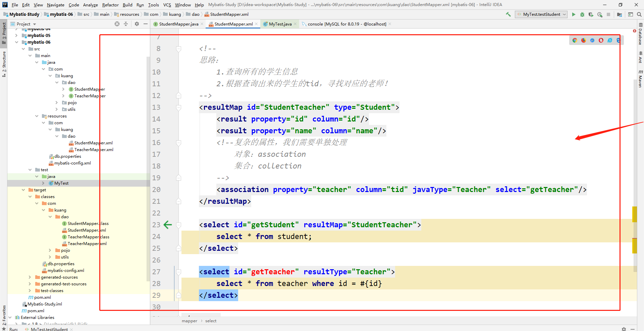Toggle fold marker on line 21 closing resultMap

coord(178,201)
